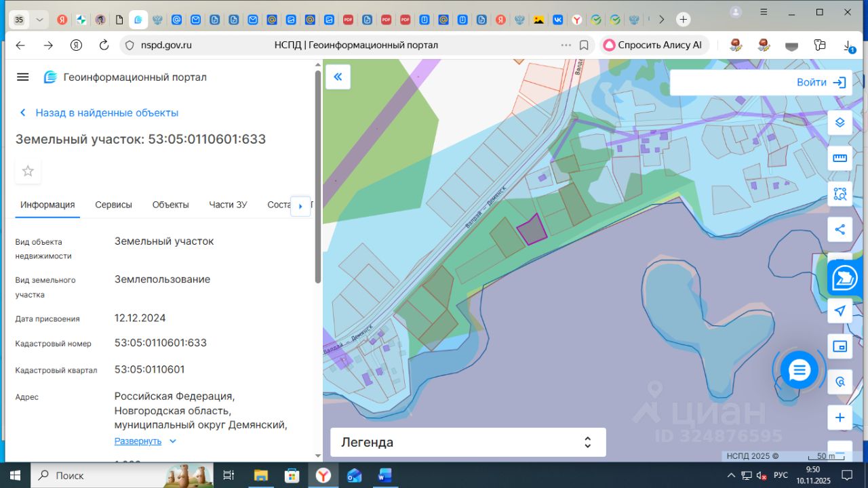This screenshot has width=868, height=488.
Task: Zoom in on the map
Action: pyautogui.click(x=840, y=418)
